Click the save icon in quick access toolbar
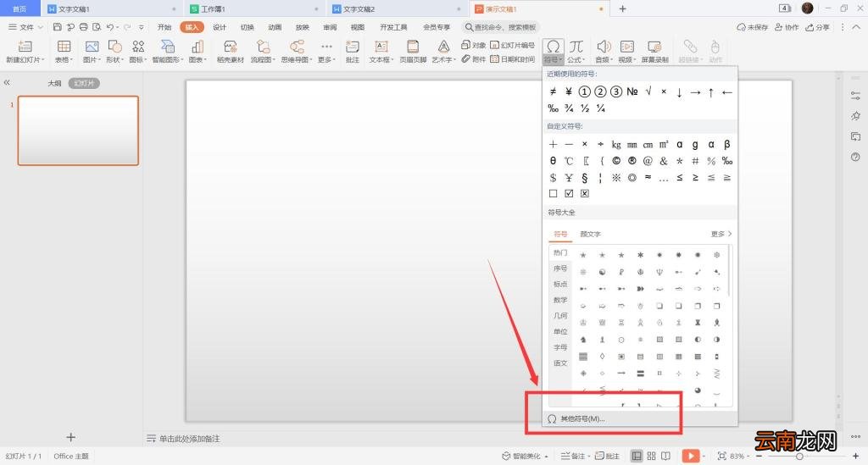 coord(57,26)
